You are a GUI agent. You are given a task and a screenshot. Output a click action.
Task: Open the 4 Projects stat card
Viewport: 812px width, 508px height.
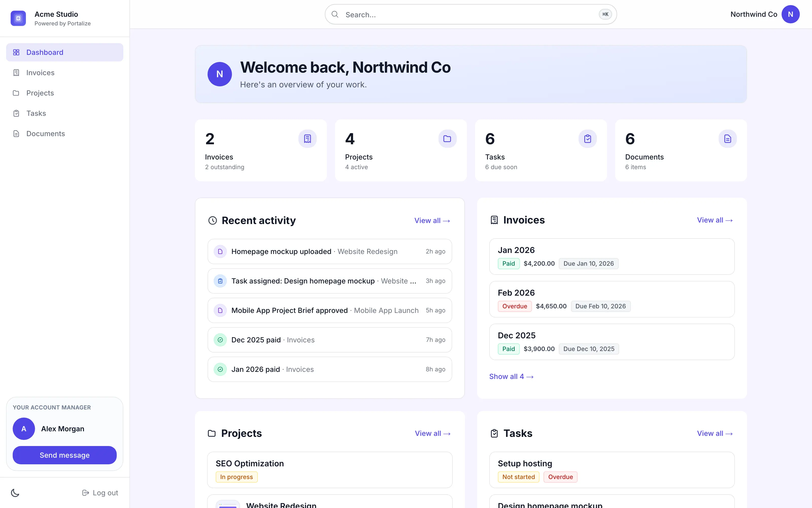click(401, 151)
